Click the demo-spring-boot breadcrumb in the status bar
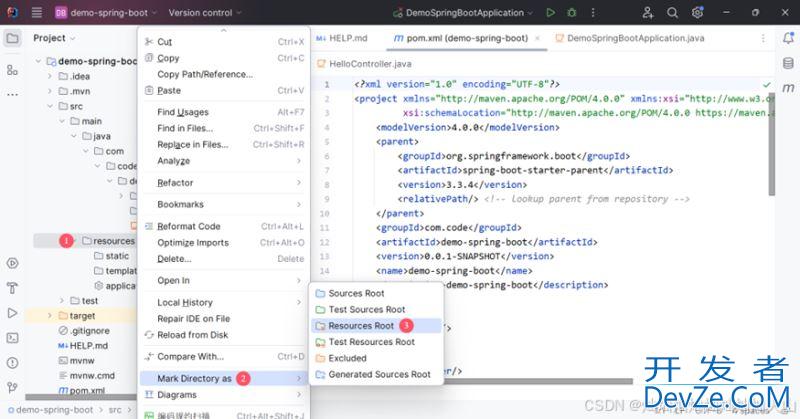Image resolution: width=800 pixels, height=419 pixels. [x=51, y=410]
